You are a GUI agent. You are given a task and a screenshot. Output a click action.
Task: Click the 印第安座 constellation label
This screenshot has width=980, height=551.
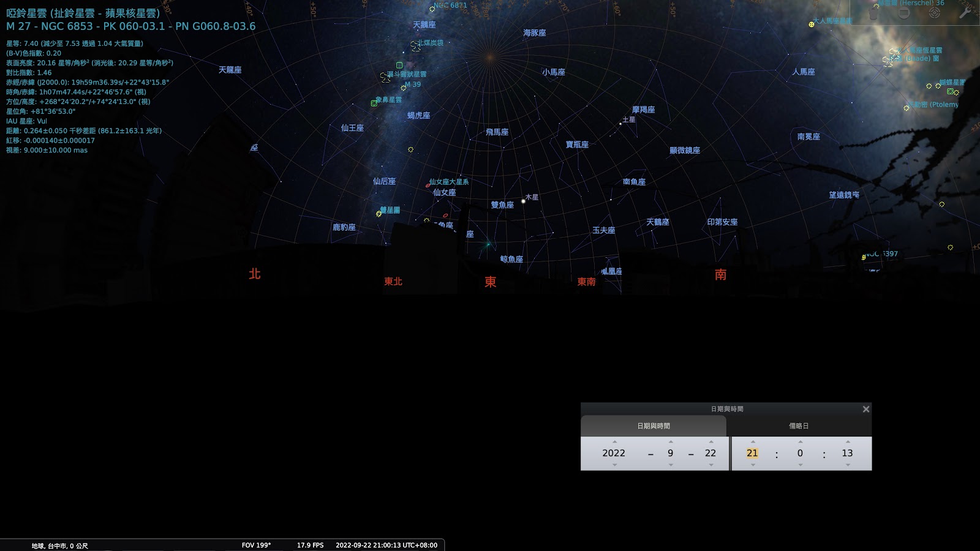click(x=722, y=222)
